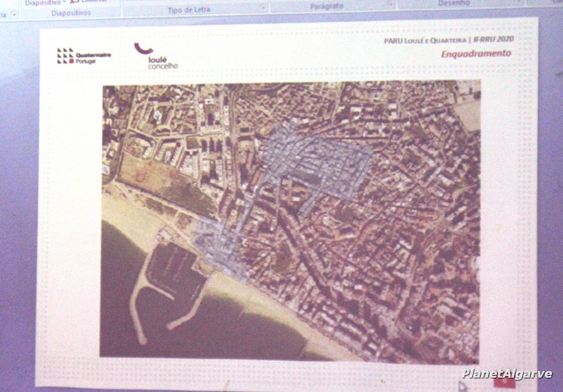
Task: Click the Diapositivos group label
Action: click(71, 12)
